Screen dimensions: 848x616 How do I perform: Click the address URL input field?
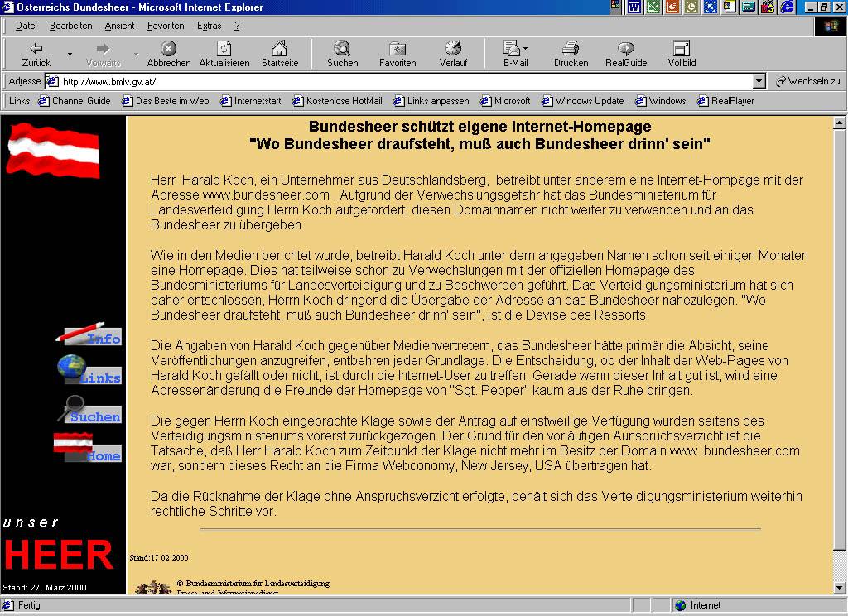click(406, 81)
